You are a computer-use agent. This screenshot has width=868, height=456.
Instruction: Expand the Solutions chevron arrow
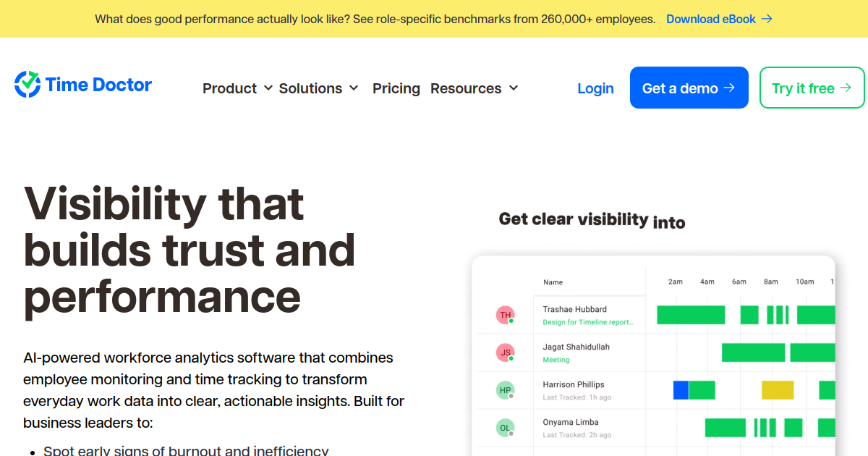354,88
